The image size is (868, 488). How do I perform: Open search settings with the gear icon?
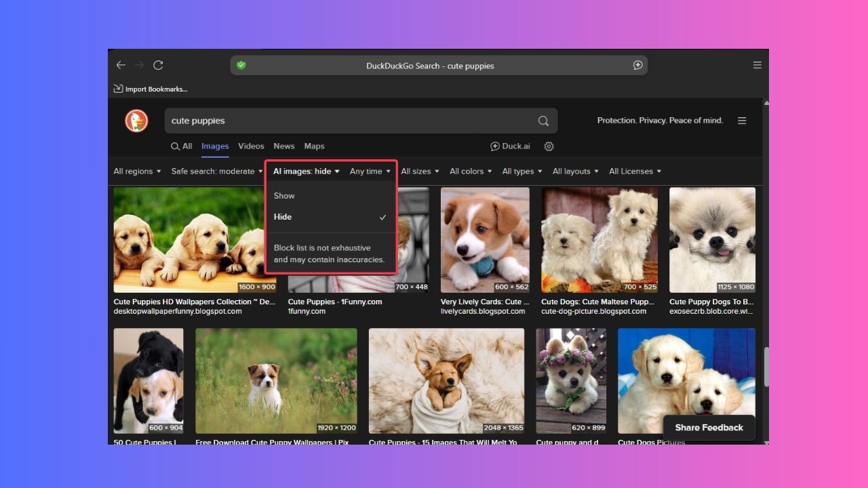pos(549,146)
